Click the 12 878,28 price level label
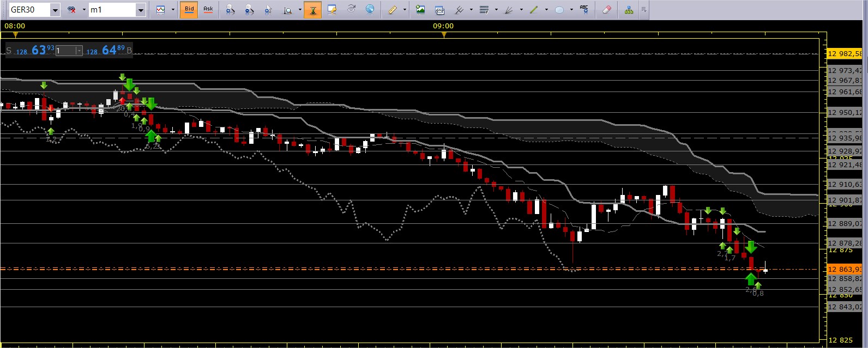The width and height of the screenshot is (868, 348). 845,243
